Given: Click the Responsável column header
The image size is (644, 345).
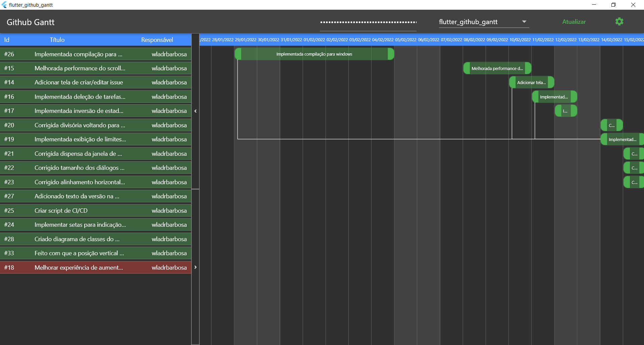Looking at the screenshot, I should click(157, 40).
